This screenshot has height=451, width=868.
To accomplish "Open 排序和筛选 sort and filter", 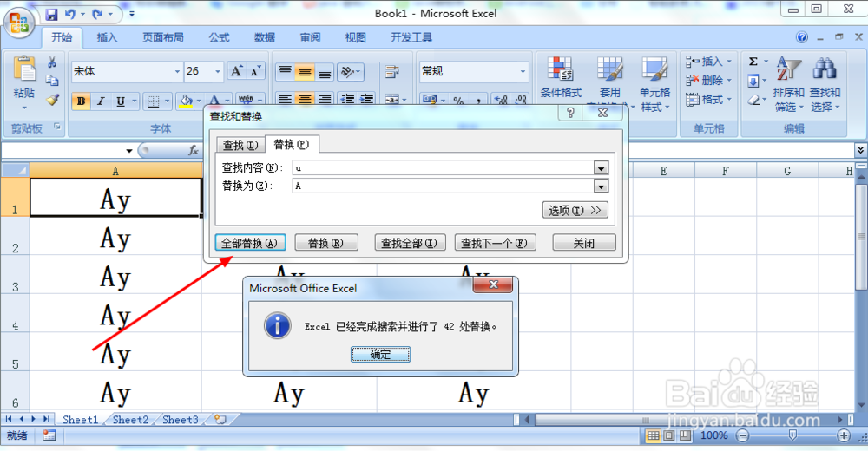I will tap(788, 83).
